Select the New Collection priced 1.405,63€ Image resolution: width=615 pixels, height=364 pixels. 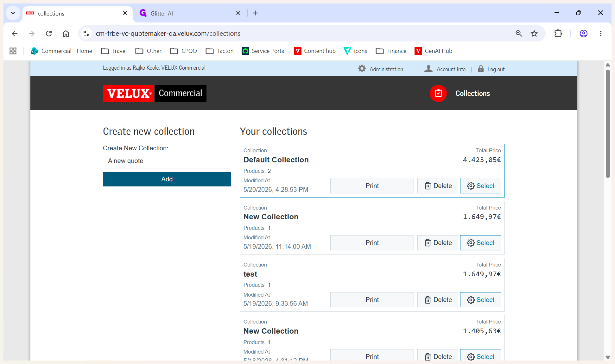point(480,355)
